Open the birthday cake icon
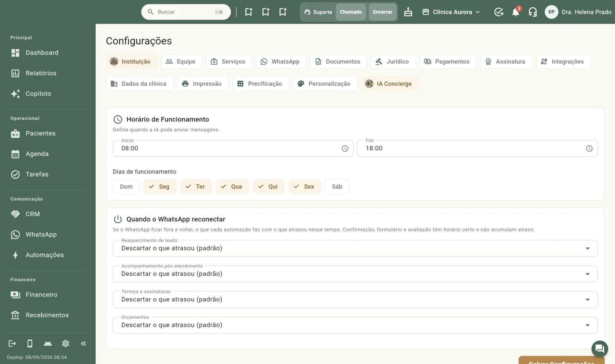The width and height of the screenshot is (615, 364). [x=408, y=12]
